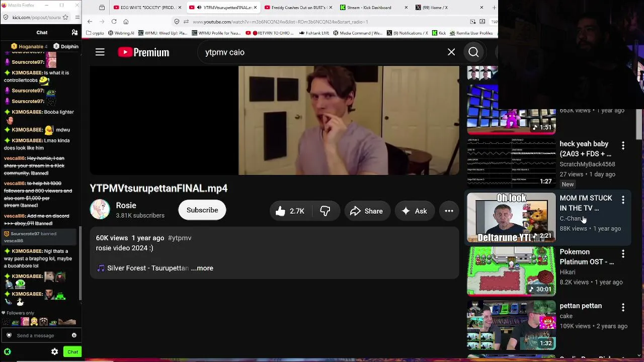Close the YTPMVtsurupettanFINAL tab
Viewport: 644px width, 362px height.
click(255, 8)
